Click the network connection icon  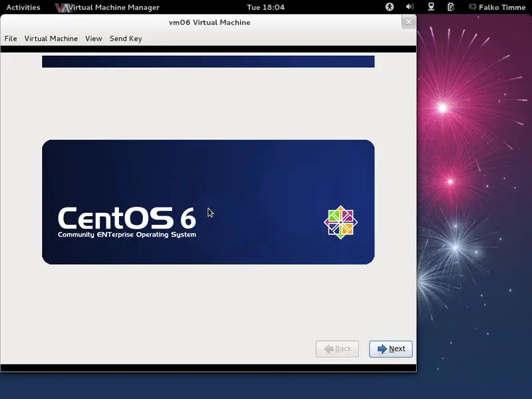tap(431, 7)
